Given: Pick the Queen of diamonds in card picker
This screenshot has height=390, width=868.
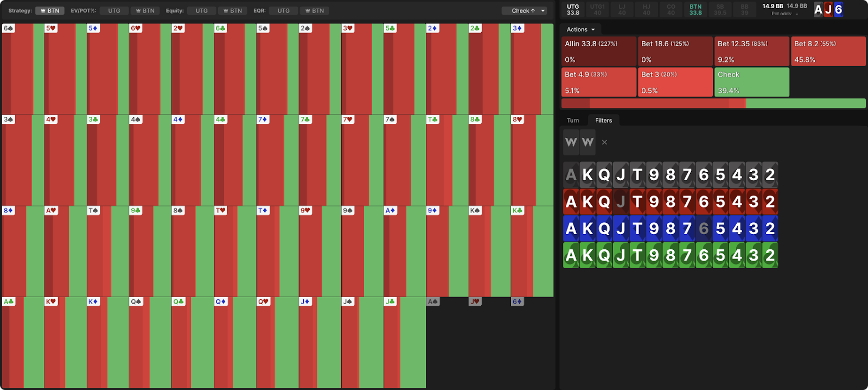Looking at the screenshot, I should [x=604, y=228].
